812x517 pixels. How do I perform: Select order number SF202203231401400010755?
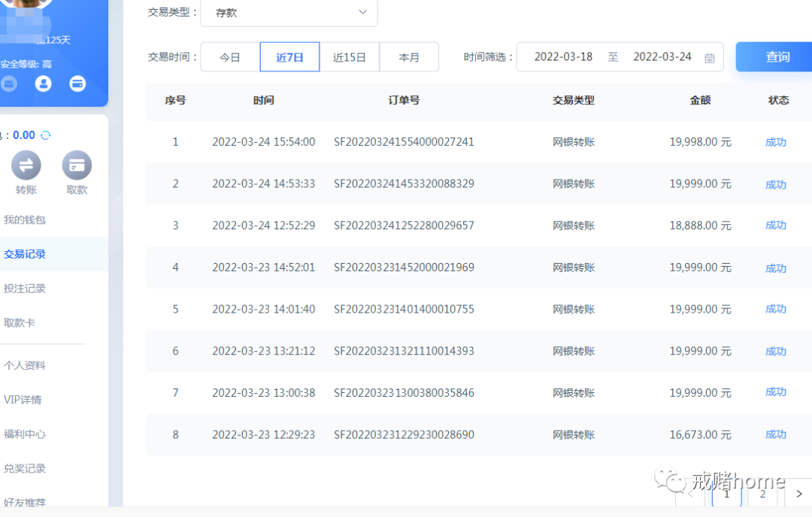pyautogui.click(x=404, y=310)
